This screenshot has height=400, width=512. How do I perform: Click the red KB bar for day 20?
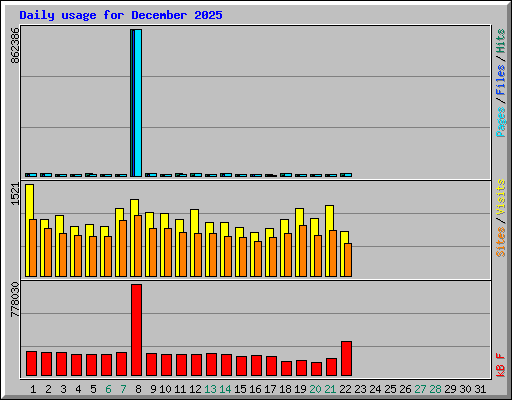tap(316, 369)
